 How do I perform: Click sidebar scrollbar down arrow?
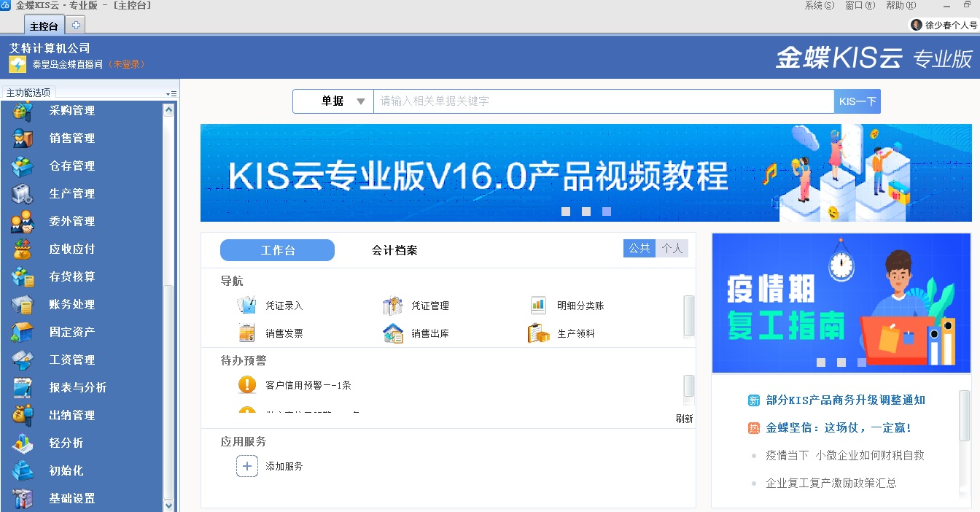[x=169, y=505]
